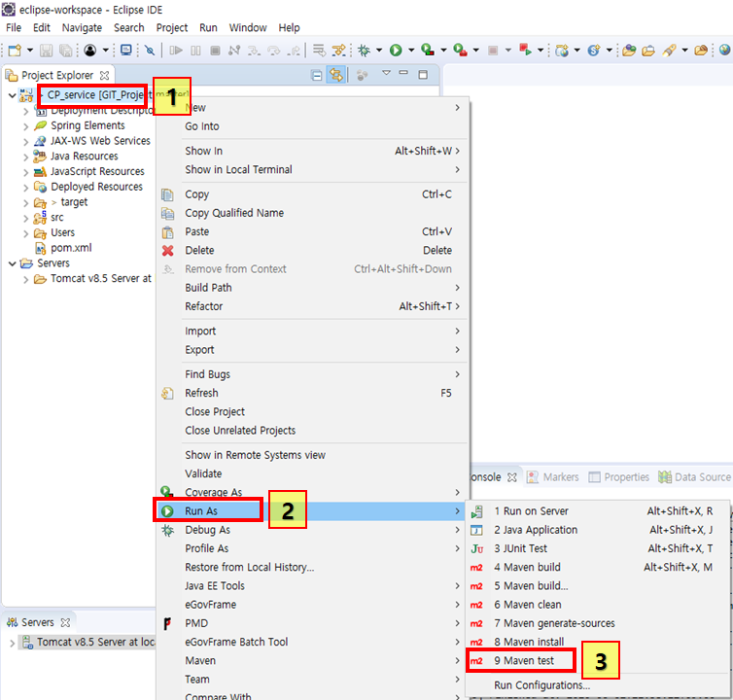Select the Project Explorer tab

(x=57, y=75)
